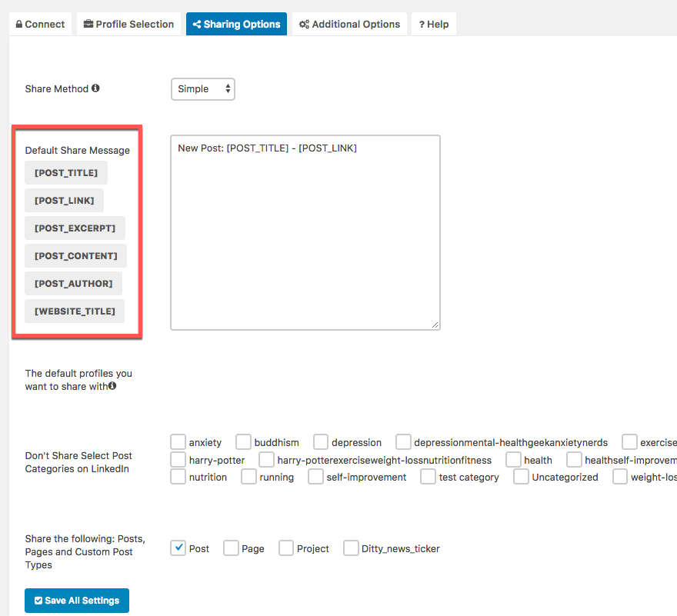Check the Ditty_news_ticker checkbox
Screen dimensions: 677x616
click(351, 548)
